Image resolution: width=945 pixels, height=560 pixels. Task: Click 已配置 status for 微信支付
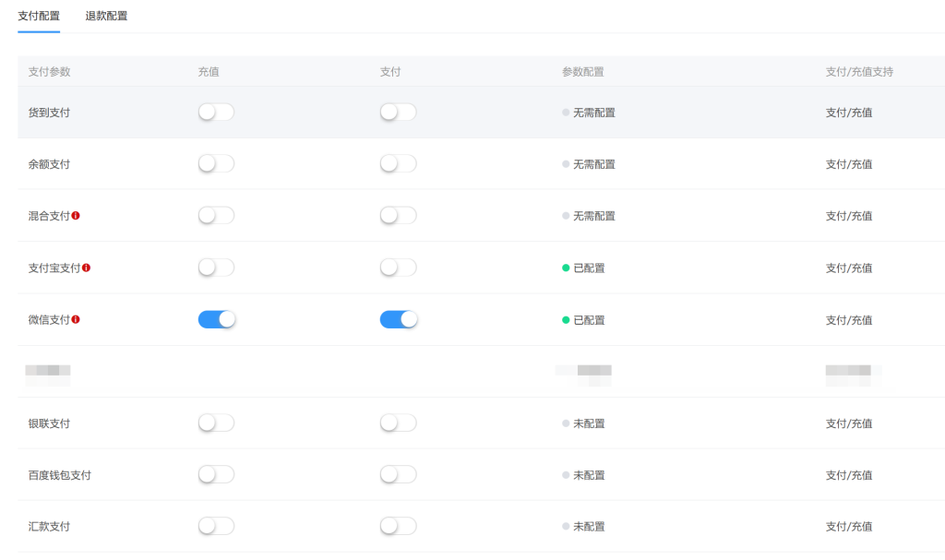pyautogui.click(x=588, y=320)
